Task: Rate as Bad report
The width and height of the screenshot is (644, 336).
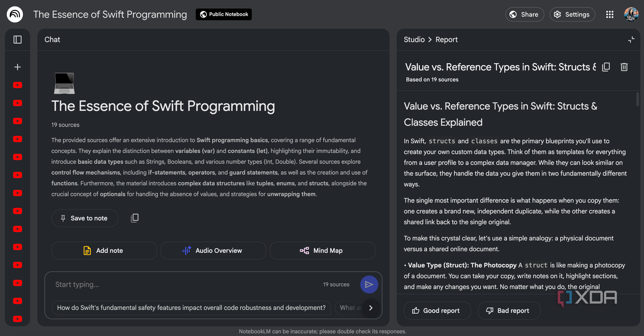Action: tap(509, 311)
